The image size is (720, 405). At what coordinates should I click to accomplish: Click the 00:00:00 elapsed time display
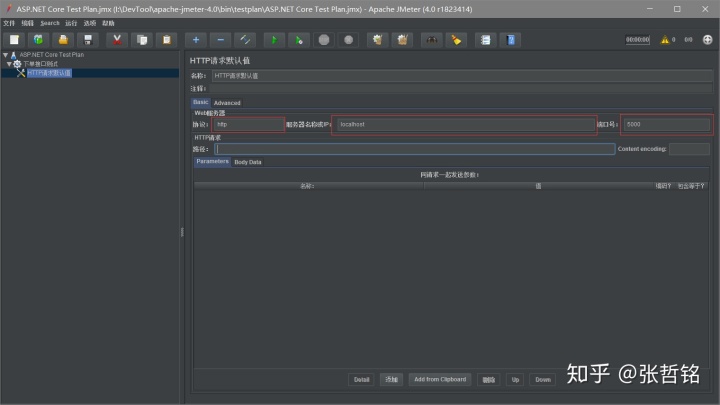click(x=638, y=40)
